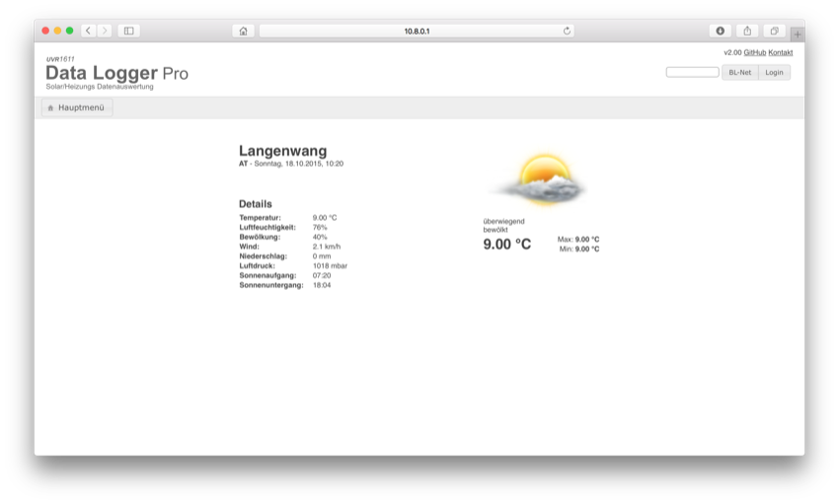Viewport: 839px width, 504px height.
Task: Click the Niederschlag value 0 mm
Action: (322, 256)
